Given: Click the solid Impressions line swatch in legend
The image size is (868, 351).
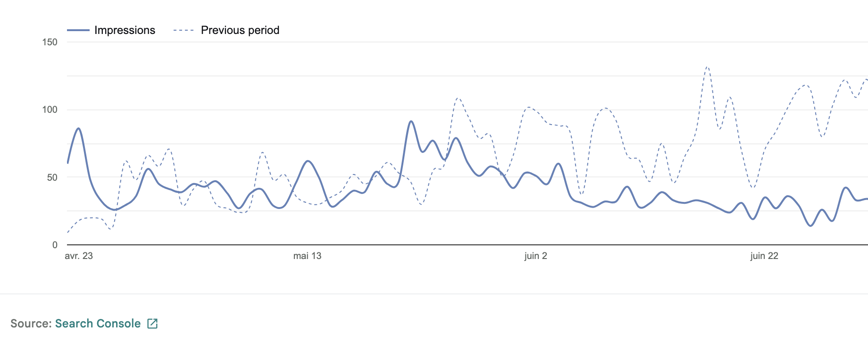Looking at the screenshot, I should 78,30.
